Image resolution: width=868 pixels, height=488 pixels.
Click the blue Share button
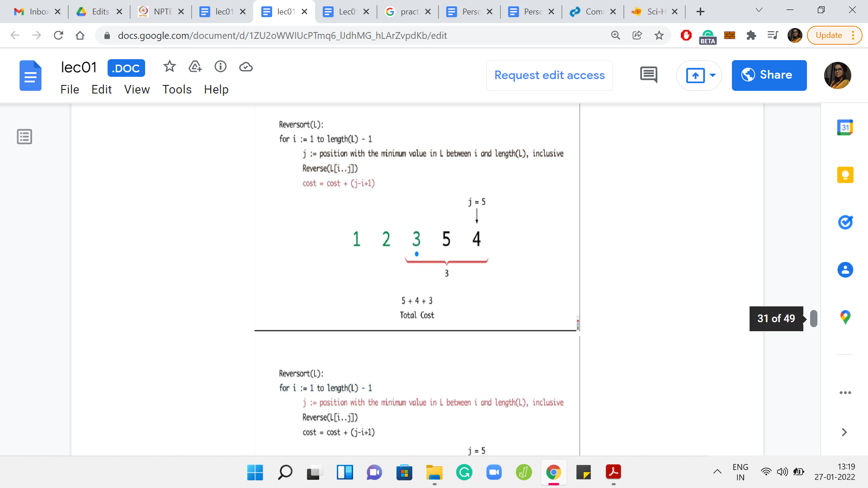point(769,75)
